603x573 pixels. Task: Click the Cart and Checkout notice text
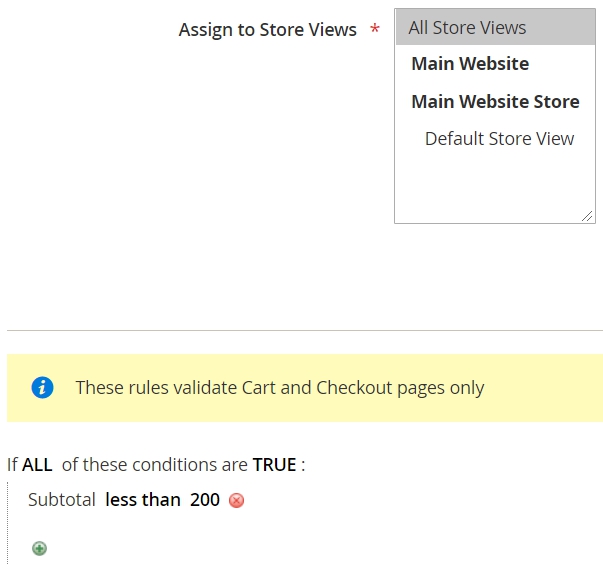(x=280, y=388)
